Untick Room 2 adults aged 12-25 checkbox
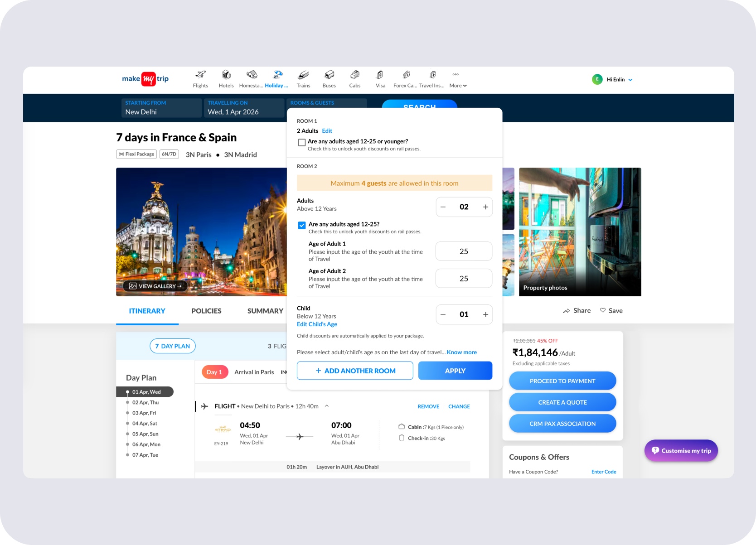This screenshot has width=756, height=545. [302, 225]
